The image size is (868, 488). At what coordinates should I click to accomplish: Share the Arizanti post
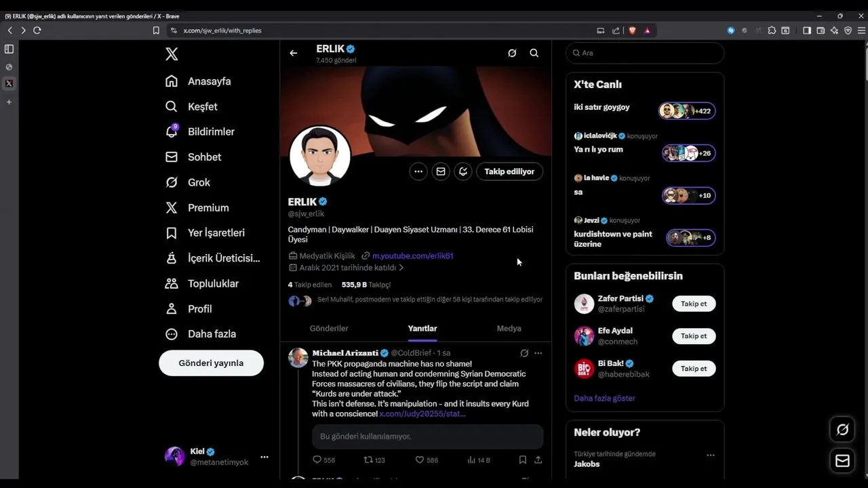[538, 460]
